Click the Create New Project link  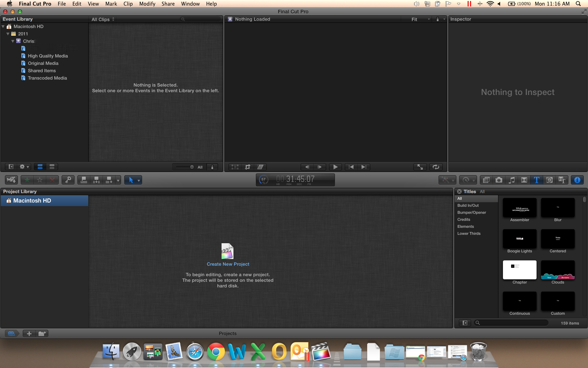(228, 264)
